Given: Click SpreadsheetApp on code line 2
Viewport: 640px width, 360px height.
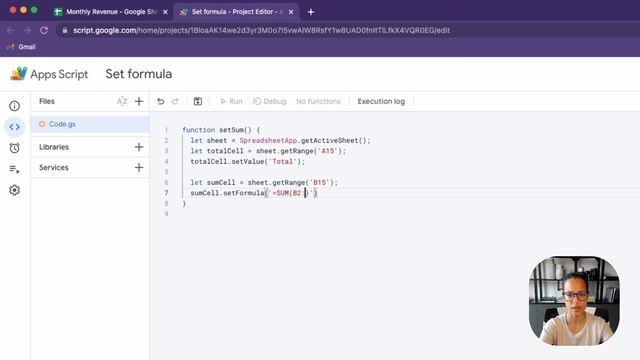Looking at the screenshot, I should point(268,140).
